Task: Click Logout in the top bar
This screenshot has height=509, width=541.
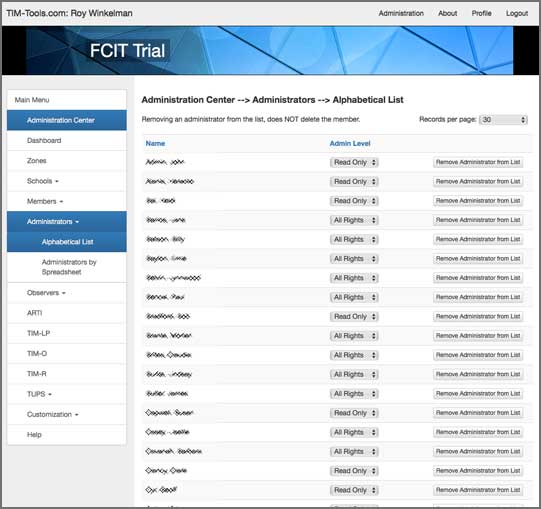Action: (x=517, y=13)
